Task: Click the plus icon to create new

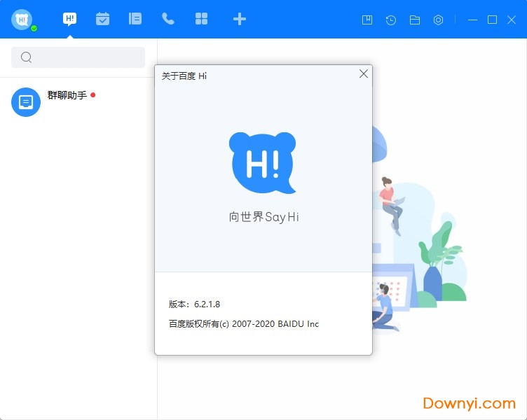Action: click(x=240, y=19)
